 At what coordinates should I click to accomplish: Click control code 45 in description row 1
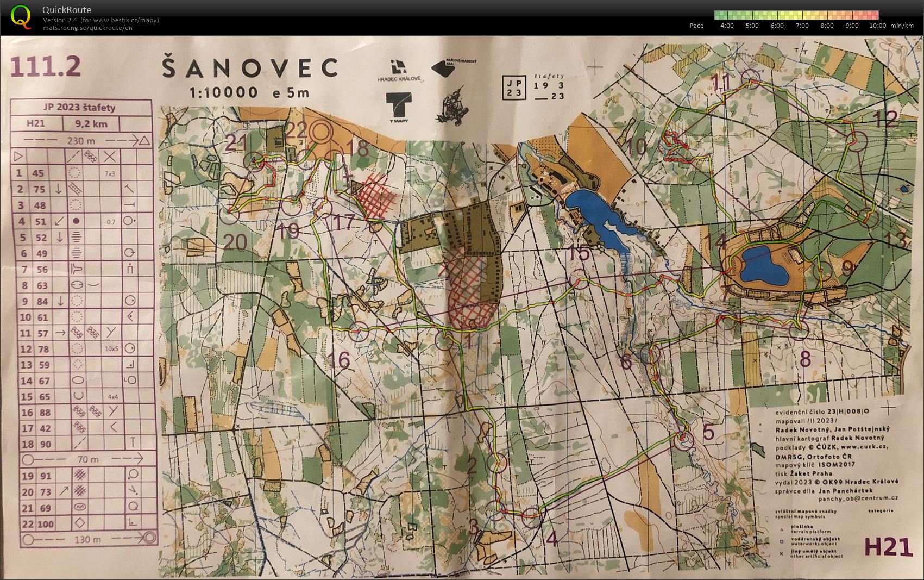[38, 173]
